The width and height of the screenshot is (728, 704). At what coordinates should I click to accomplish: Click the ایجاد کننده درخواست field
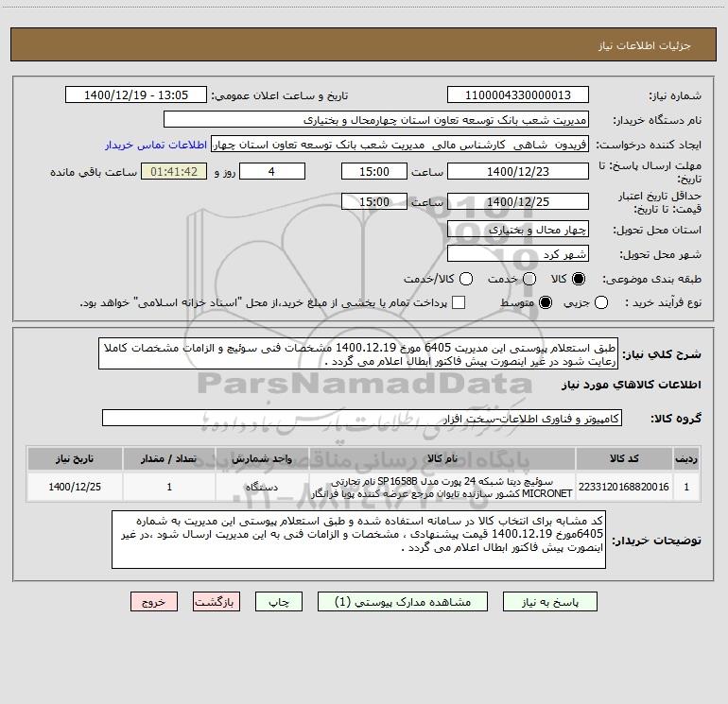400,145
